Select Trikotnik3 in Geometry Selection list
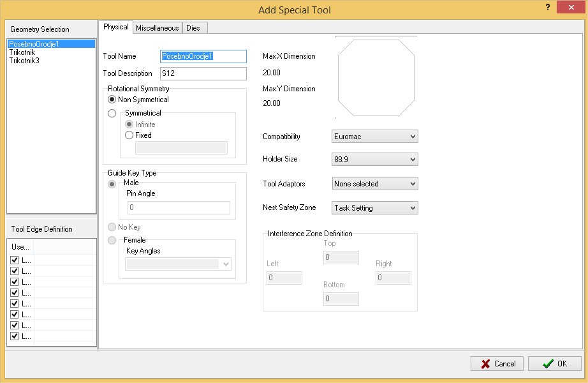The image size is (588, 383). 24,61
